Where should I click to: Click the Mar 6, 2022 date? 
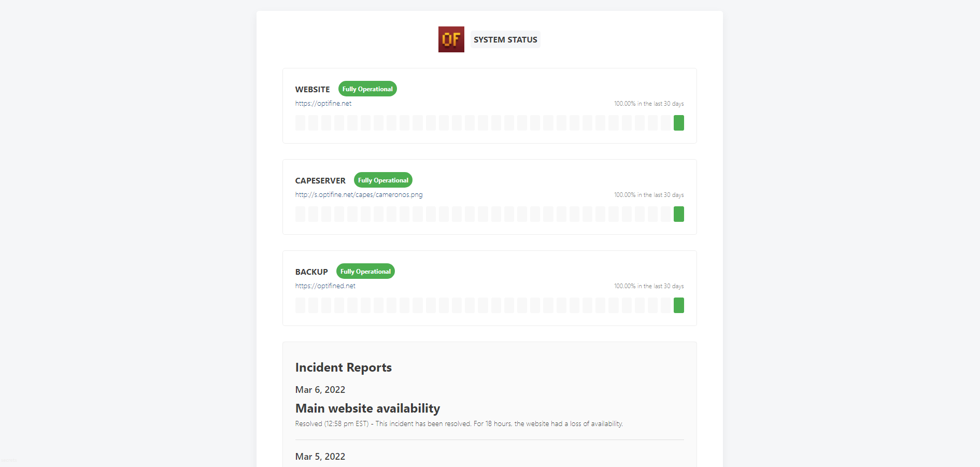320,390
